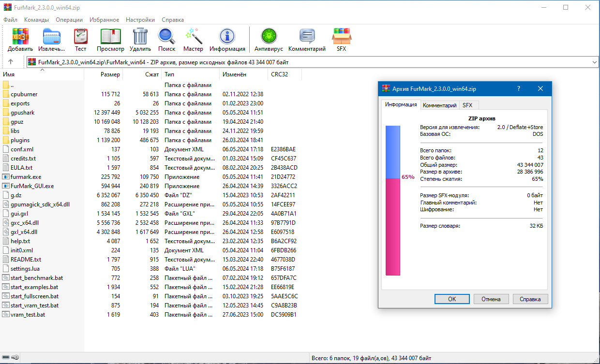The height and width of the screenshot is (364, 600).
Task: Switch to the Комментарий tab in dialog
Action: [439, 105]
